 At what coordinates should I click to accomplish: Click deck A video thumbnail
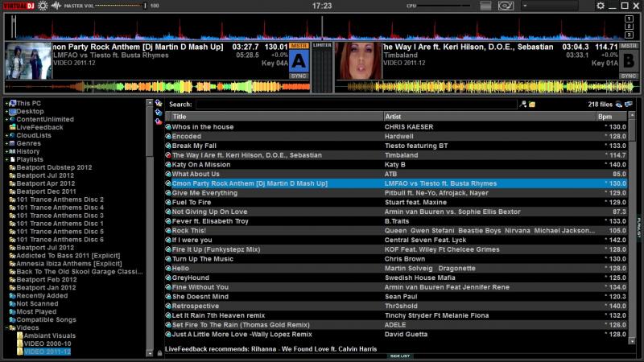(28, 61)
